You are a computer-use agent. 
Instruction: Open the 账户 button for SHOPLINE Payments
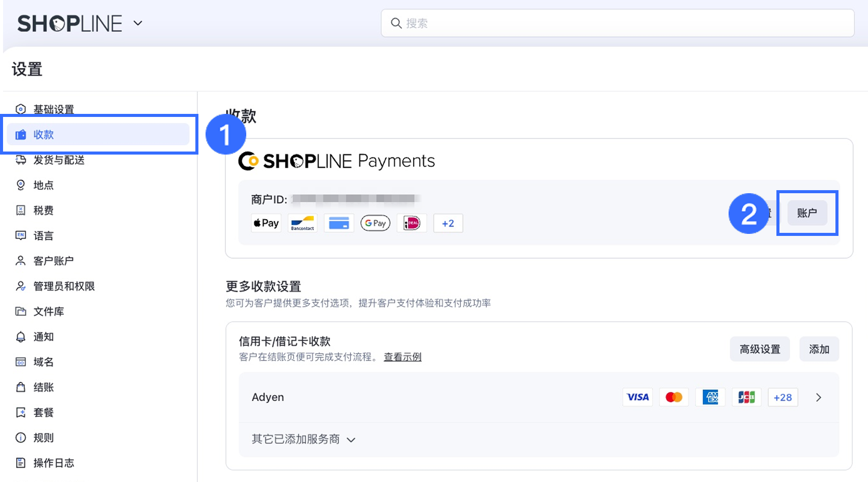tap(807, 213)
